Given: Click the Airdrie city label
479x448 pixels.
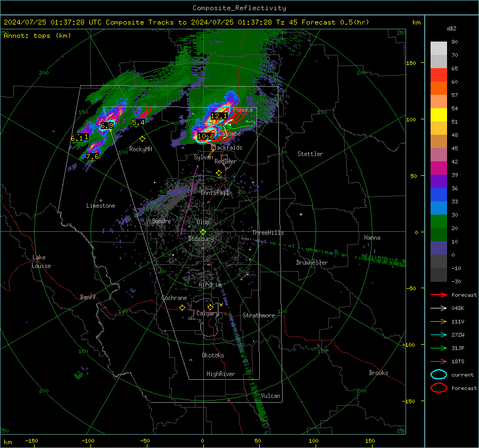Looking at the screenshot, I should (210, 284).
